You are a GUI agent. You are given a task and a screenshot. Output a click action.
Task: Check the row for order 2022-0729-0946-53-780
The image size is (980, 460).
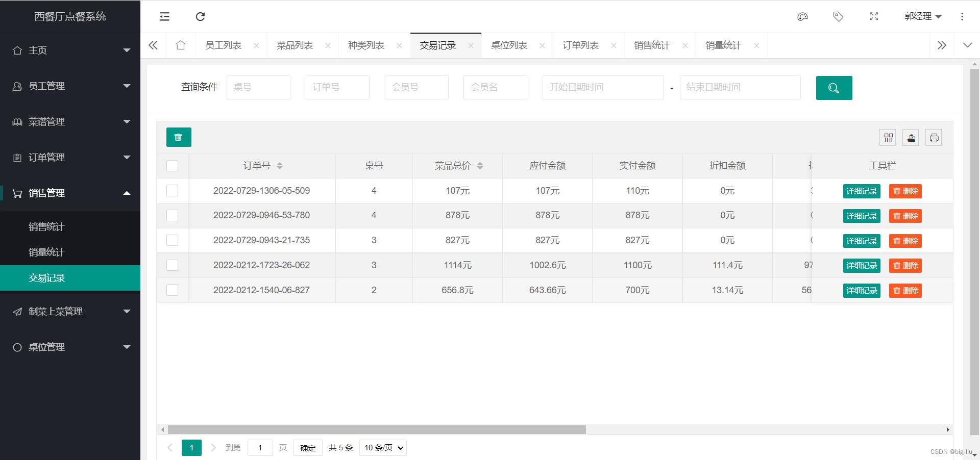pos(173,215)
